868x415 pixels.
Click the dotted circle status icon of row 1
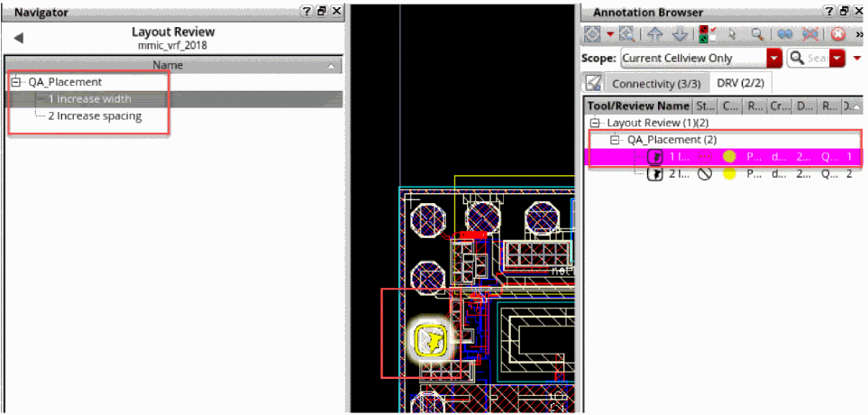click(704, 157)
